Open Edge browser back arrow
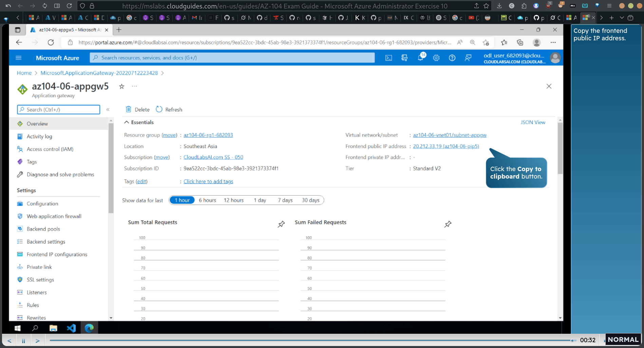This screenshot has height=348, width=644. [19, 42]
